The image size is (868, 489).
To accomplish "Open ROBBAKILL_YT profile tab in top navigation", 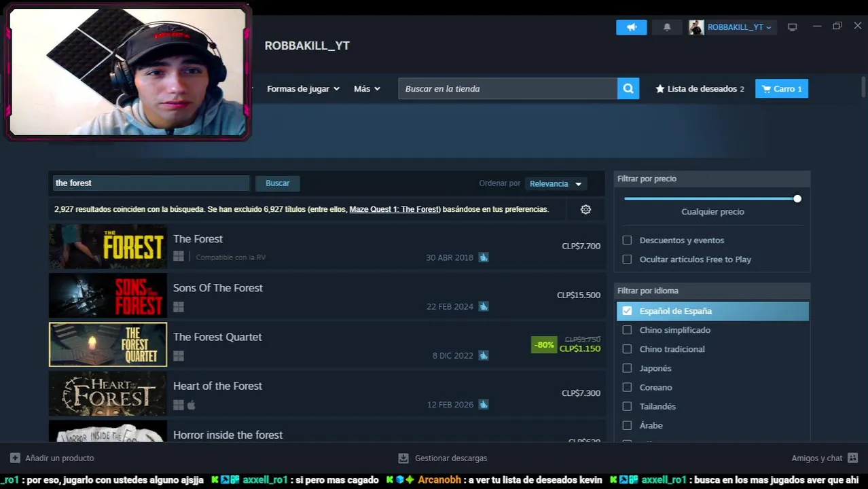I will tap(307, 46).
